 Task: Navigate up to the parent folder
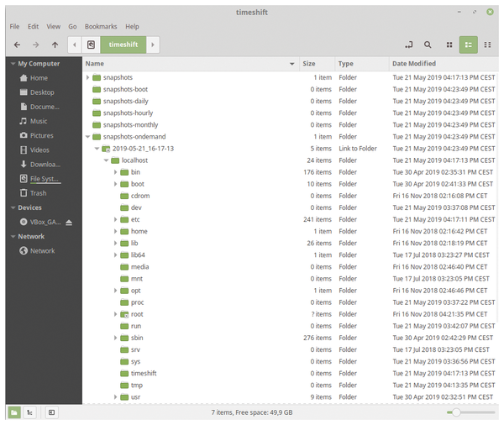(55, 45)
